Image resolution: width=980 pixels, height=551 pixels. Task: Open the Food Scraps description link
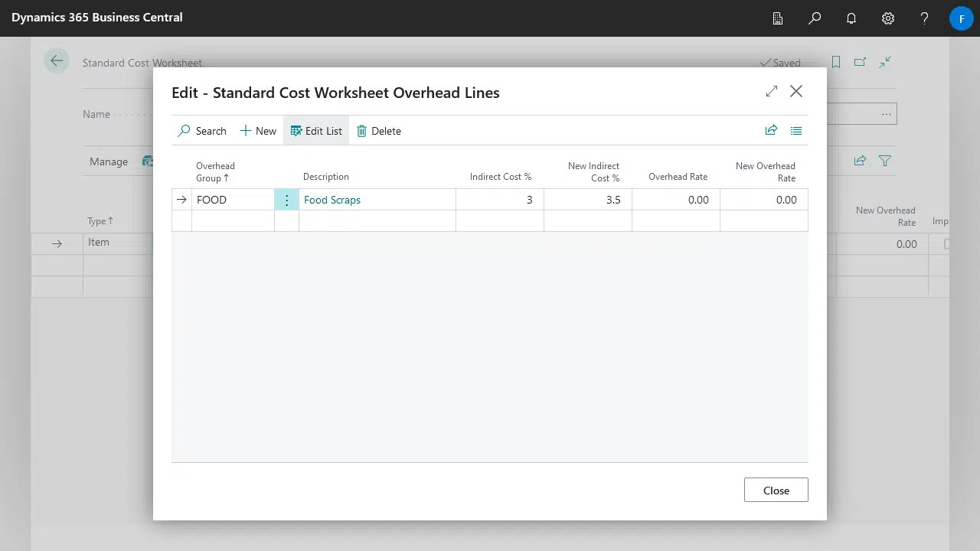(332, 200)
